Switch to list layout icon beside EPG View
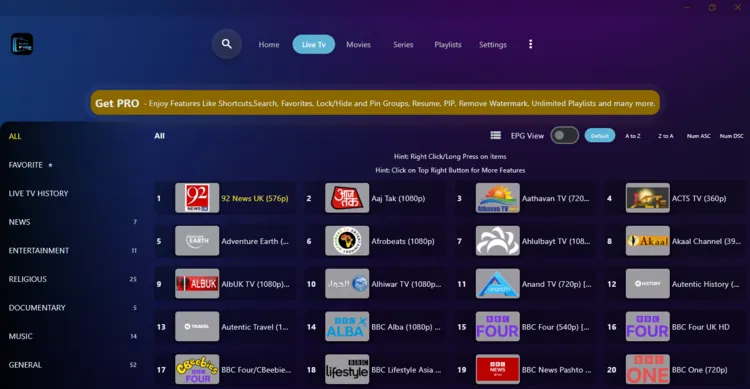750x389 pixels. click(496, 135)
